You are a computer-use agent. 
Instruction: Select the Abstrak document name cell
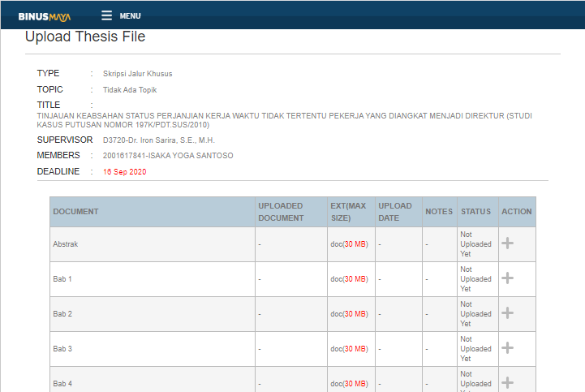pyautogui.click(x=66, y=243)
